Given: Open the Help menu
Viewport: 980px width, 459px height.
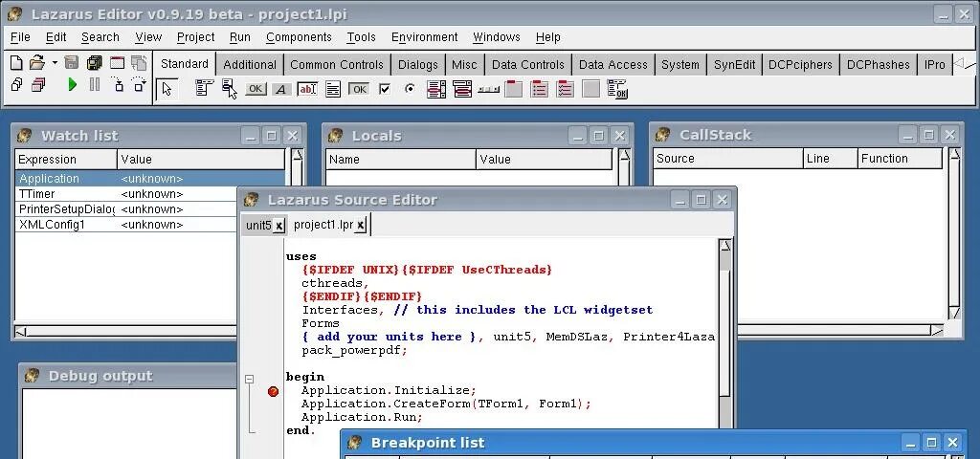Looking at the screenshot, I should [548, 37].
